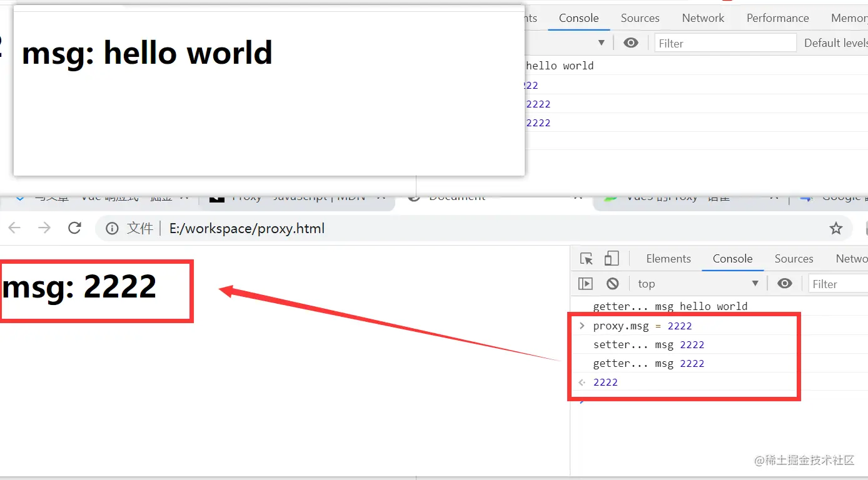
Task: Click the 'proxy.msg = 2222' console input line
Action: pyautogui.click(x=642, y=326)
